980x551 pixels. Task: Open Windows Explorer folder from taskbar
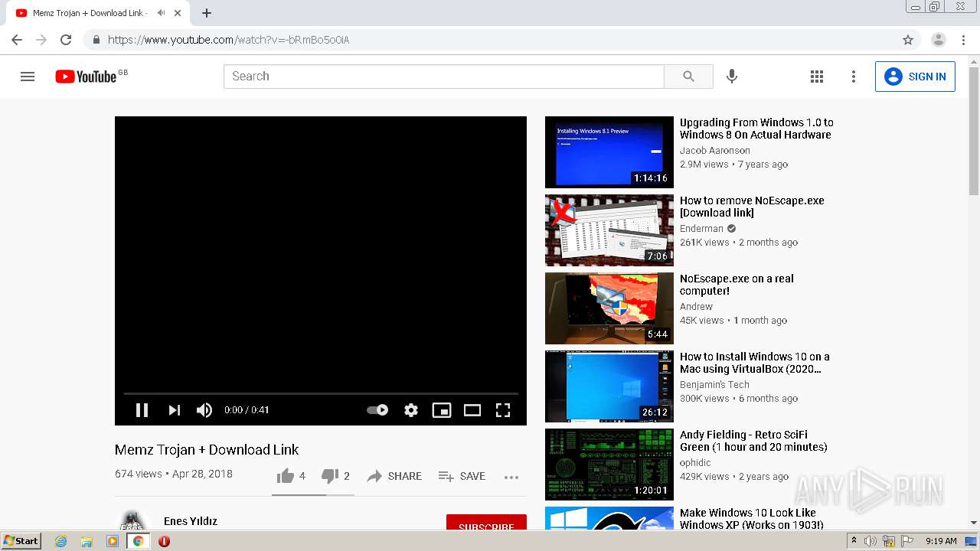tap(87, 541)
